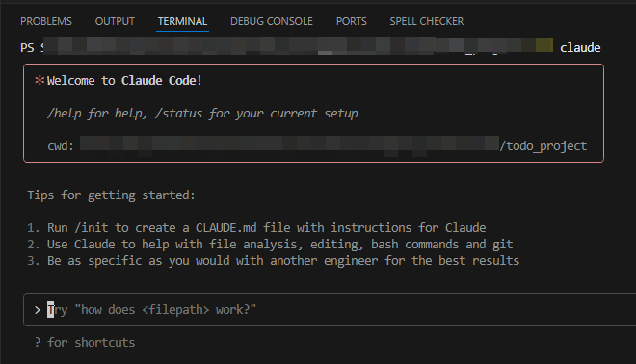Open the SPELL CHECKER tab
The width and height of the screenshot is (636, 364).
(x=426, y=21)
